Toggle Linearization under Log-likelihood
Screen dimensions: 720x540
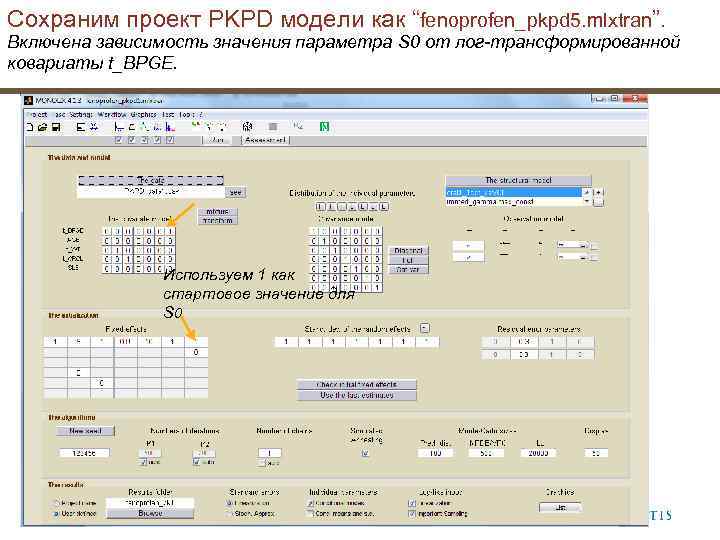(412, 503)
